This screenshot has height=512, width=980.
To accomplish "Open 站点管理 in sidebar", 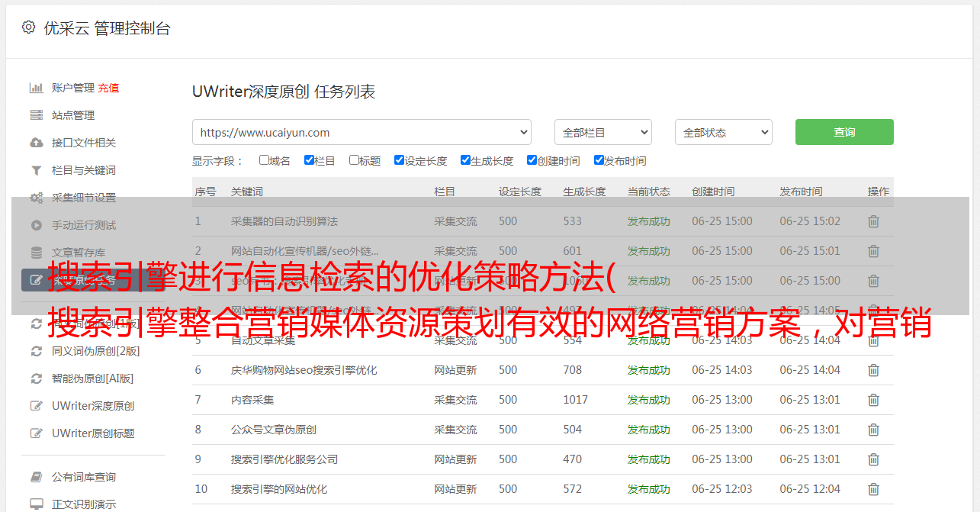I will click(x=73, y=115).
